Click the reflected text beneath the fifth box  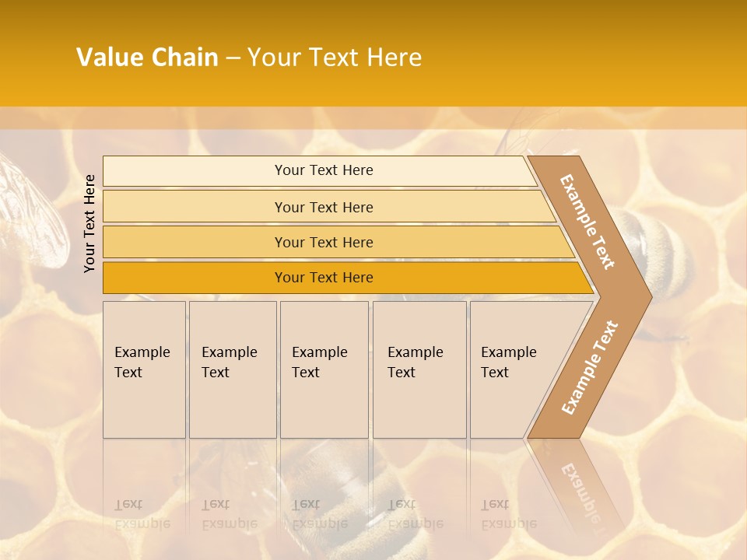pos(509,514)
